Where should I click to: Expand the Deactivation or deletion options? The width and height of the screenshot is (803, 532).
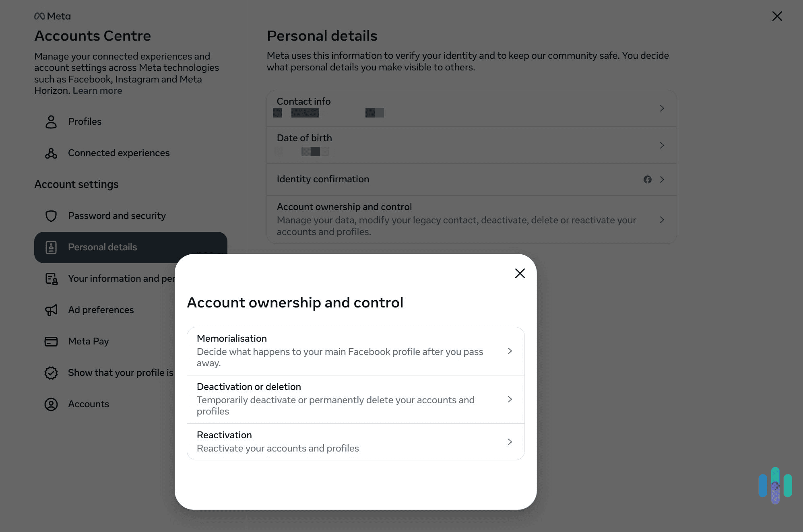pos(510,399)
